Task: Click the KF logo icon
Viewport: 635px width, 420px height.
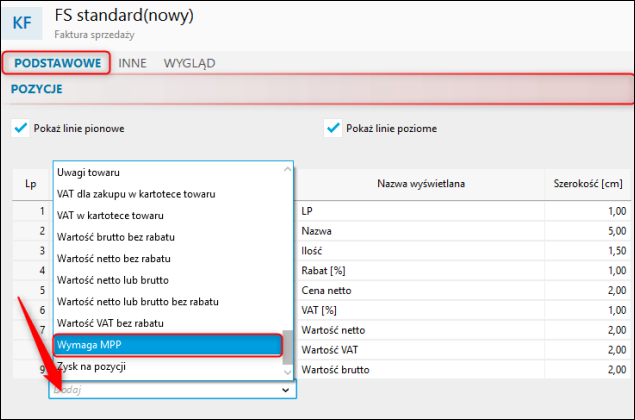Action: (x=22, y=23)
